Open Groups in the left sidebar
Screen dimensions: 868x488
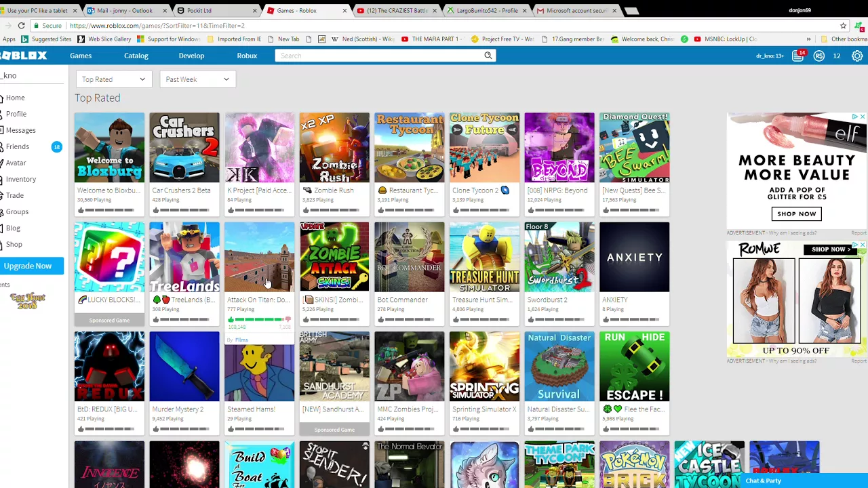pyautogui.click(x=17, y=211)
